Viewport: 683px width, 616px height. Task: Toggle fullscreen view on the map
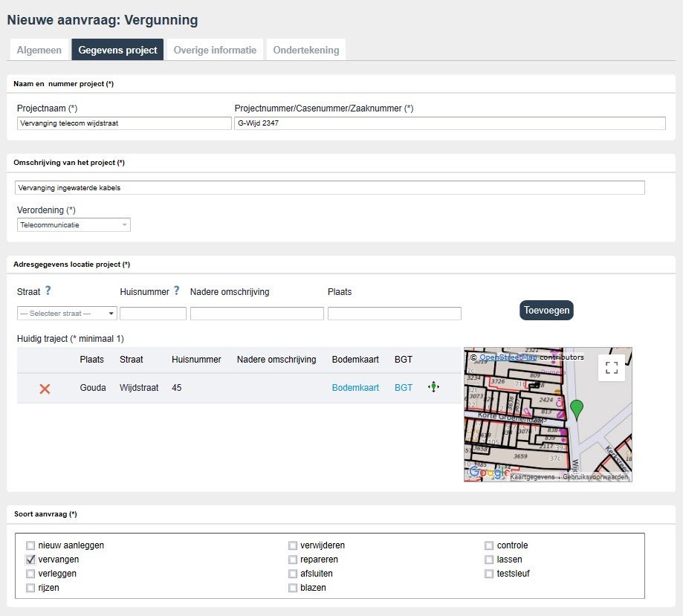[x=612, y=367]
